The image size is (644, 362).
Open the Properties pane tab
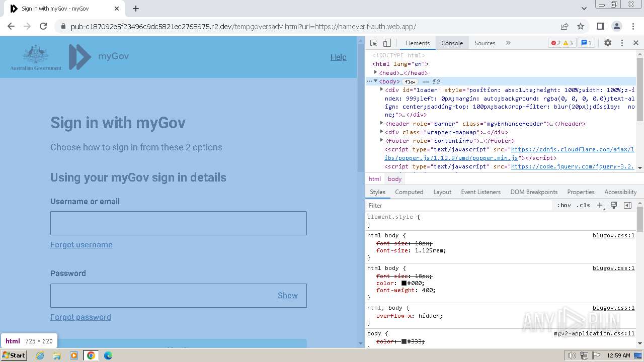click(581, 192)
